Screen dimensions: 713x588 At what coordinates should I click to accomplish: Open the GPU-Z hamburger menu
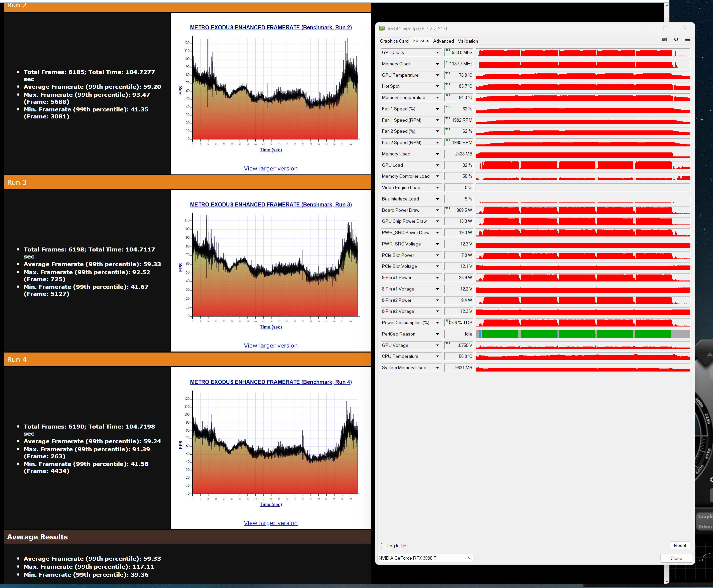(x=687, y=40)
